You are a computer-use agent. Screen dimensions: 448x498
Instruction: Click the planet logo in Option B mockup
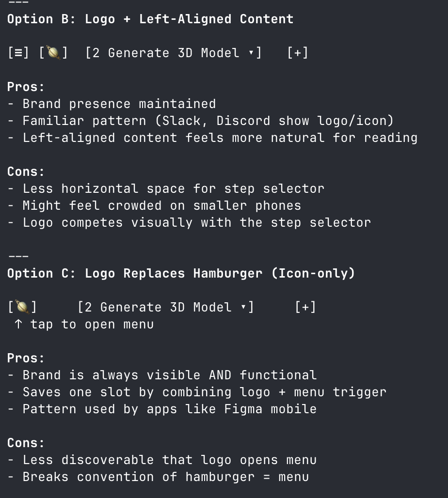pos(53,53)
